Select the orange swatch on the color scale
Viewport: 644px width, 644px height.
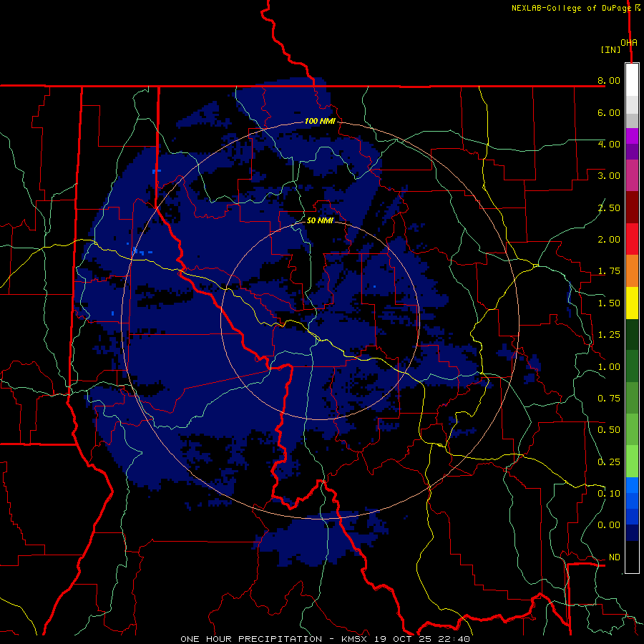point(632,271)
